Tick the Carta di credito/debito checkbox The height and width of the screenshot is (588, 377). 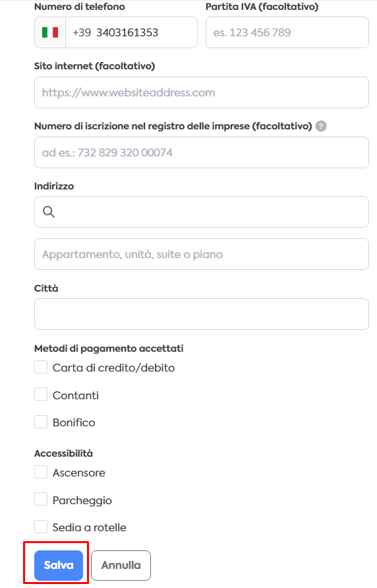[x=41, y=367]
